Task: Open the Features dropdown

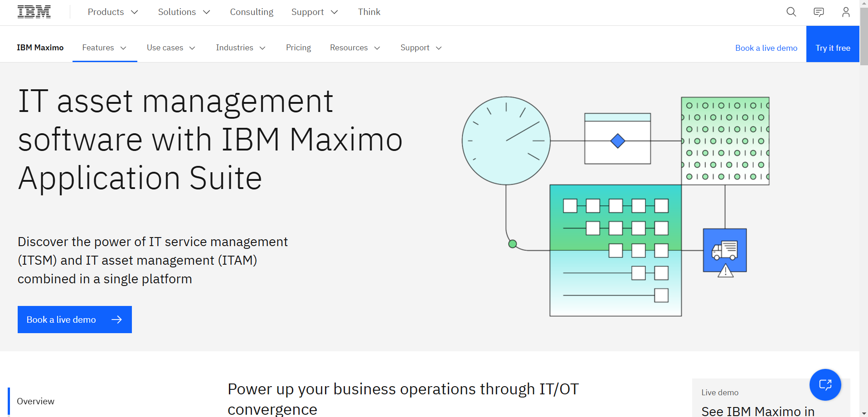Action: coord(105,48)
